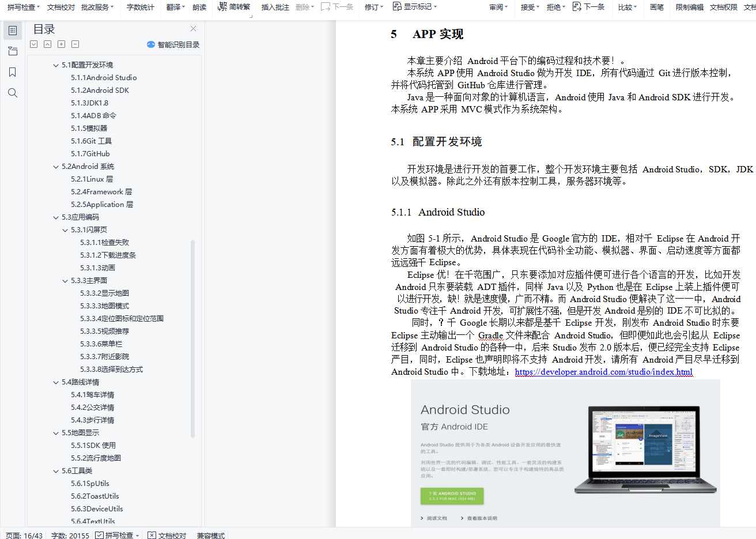Jump to 5.1.1Android Studio in outline
This screenshot has height=539, width=756.
point(104,78)
